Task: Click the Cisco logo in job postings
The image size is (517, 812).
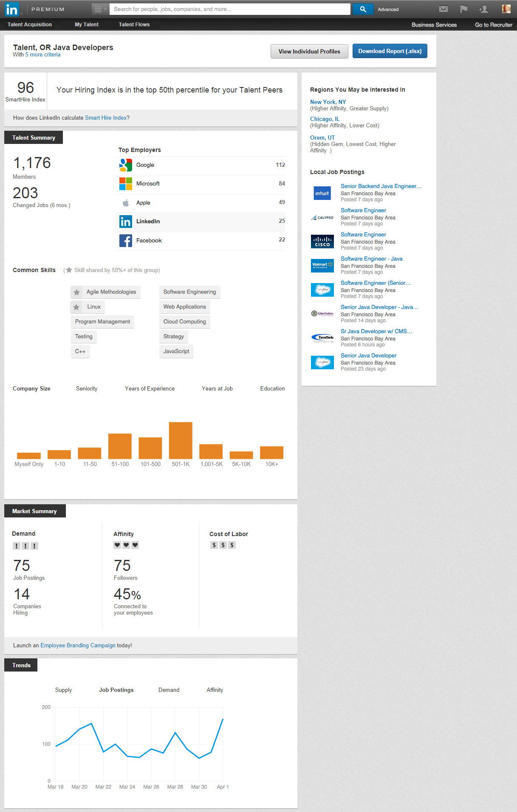Action: click(x=322, y=242)
